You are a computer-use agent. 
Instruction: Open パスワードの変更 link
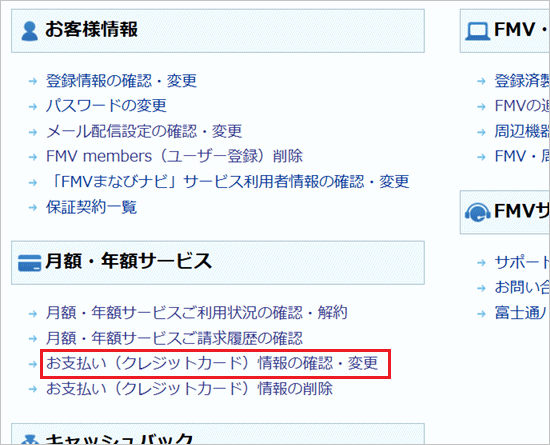click(x=106, y=106)
